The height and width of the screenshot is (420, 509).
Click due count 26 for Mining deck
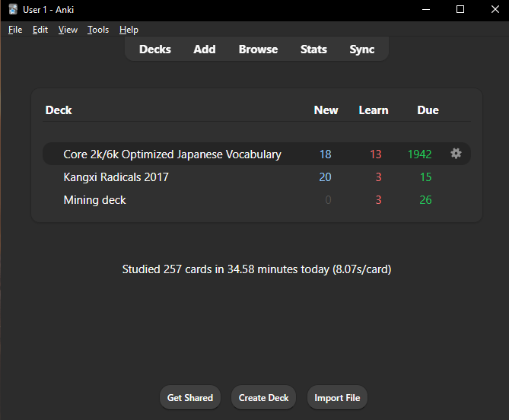[425, 200]
